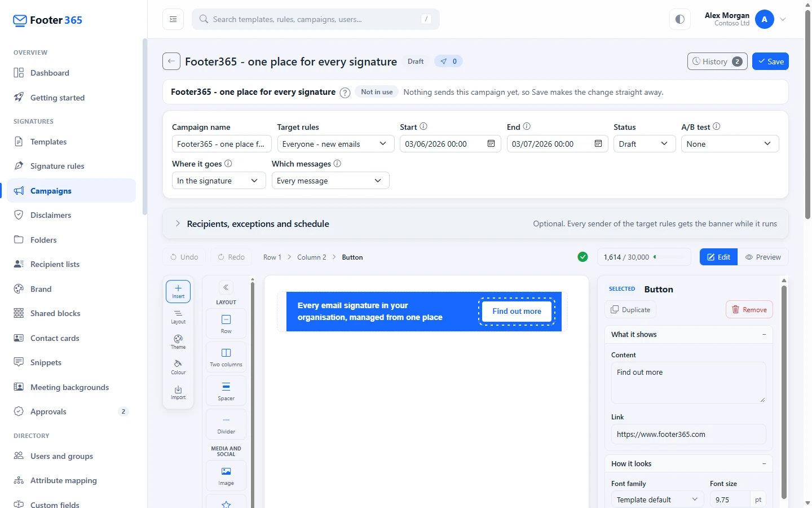812x508 pixels.
Task: Insert a Row block
Action: [x=226, y=323]
